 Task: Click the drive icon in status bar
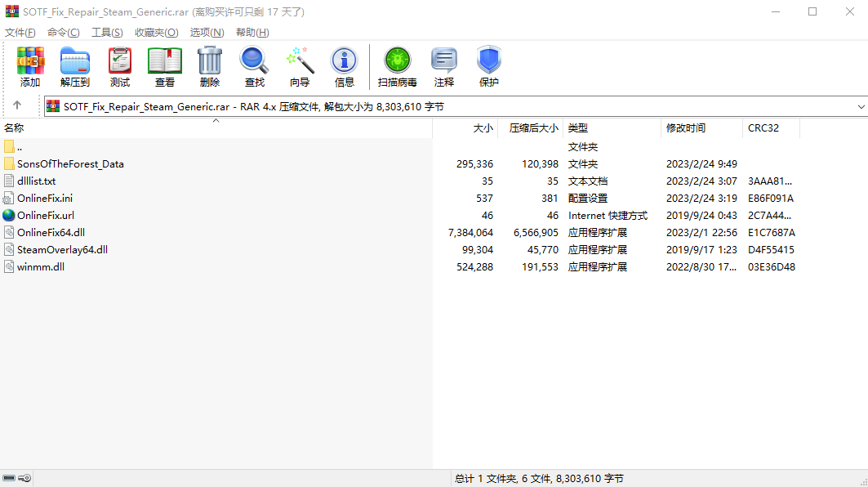point(9,478)
